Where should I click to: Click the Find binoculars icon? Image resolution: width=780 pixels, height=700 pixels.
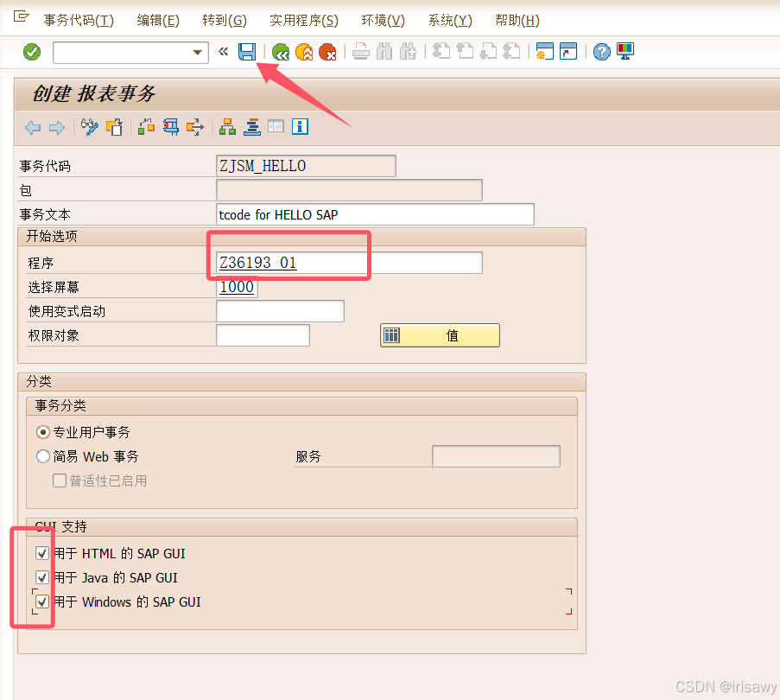tap(384, 52)
